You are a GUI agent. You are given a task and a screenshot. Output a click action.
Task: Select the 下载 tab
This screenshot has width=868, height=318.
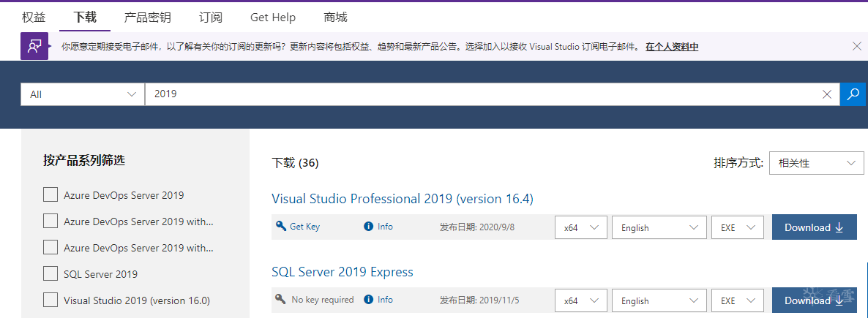coord(85,17)
